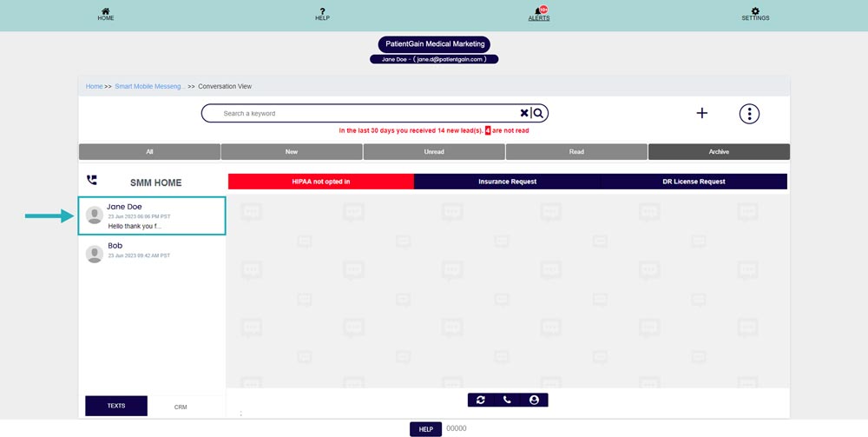Screen dimensions: 868x437
Task: Click the call phone icon at bottom
Action: tap(507, 400)
